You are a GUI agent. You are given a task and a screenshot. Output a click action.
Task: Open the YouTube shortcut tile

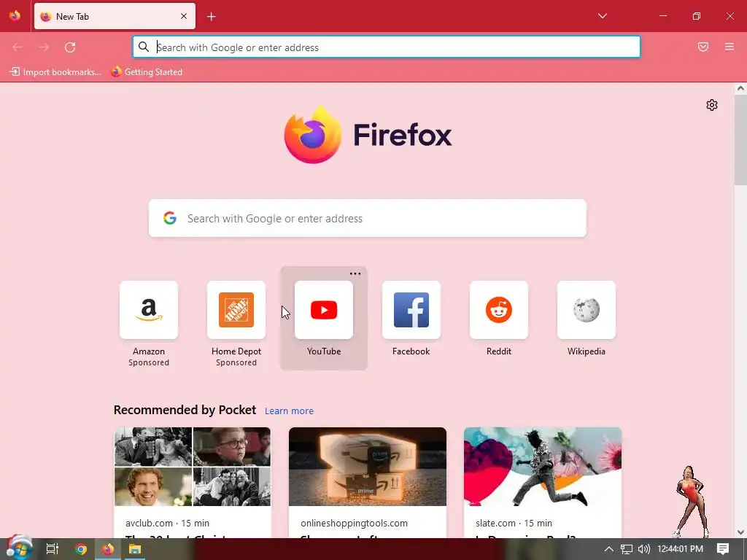pos(324,310)
